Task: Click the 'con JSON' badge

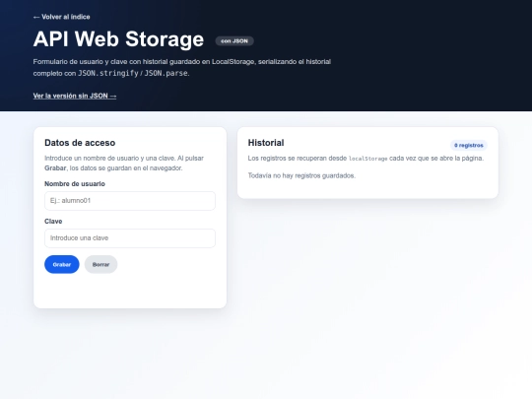Action: (234, 41)
